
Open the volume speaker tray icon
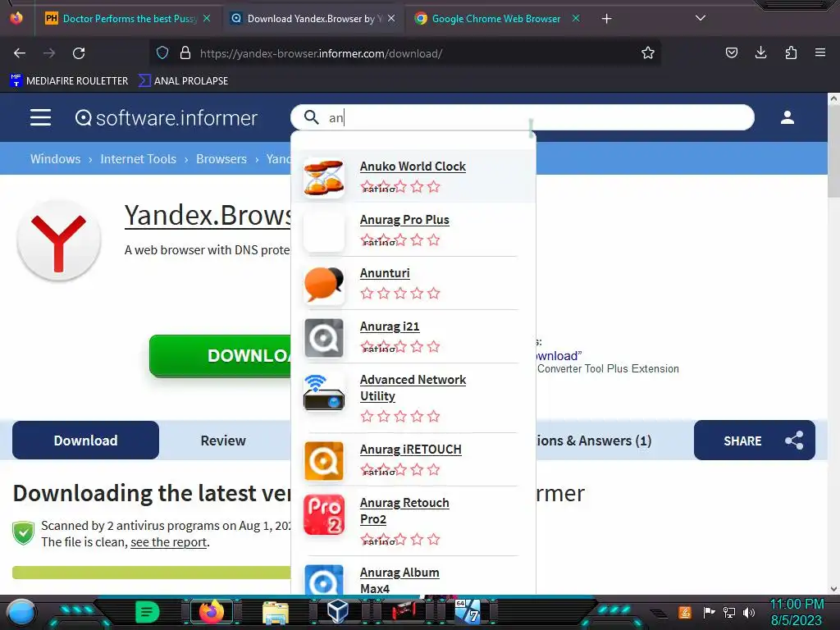749,612
